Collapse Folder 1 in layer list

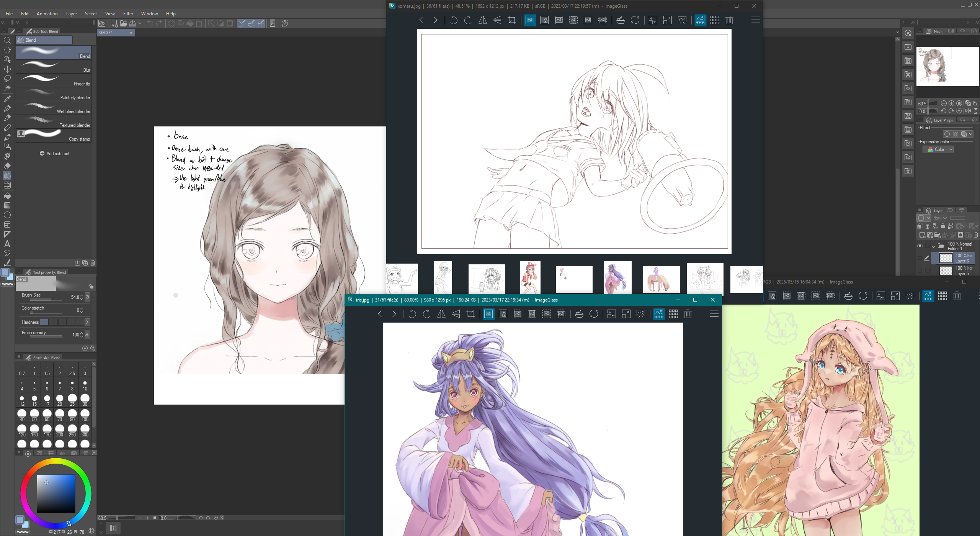coord(933,246)
